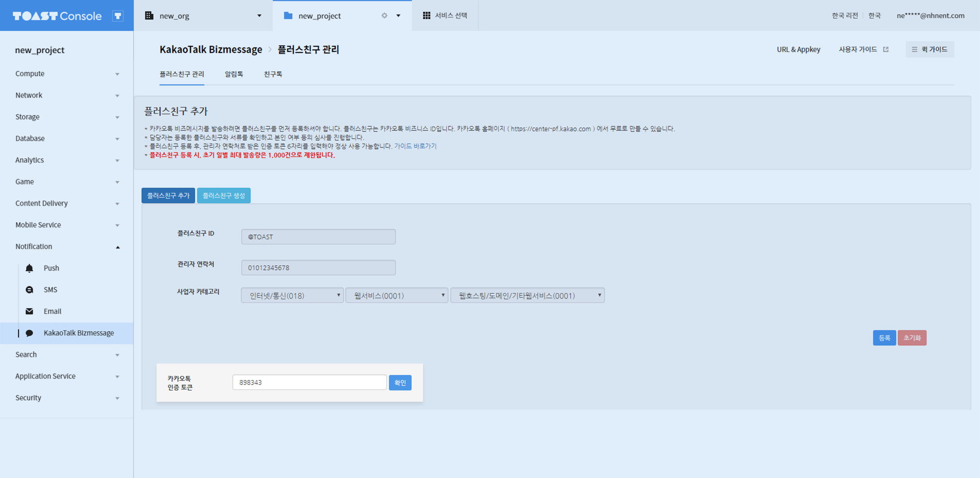Click the KakaoTalk Bizmessage breadcrumb
The height and width of the screenshot is (478, 980).
tap(211, 49)
